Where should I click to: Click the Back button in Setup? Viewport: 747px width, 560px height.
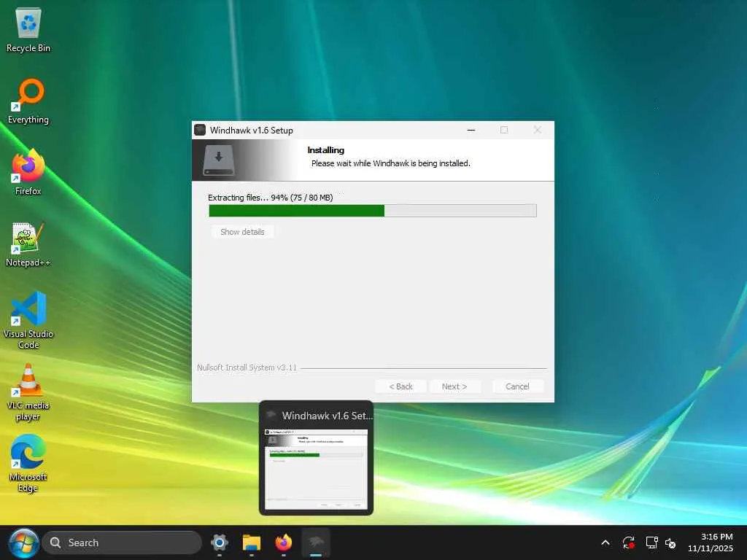point(400,386)
